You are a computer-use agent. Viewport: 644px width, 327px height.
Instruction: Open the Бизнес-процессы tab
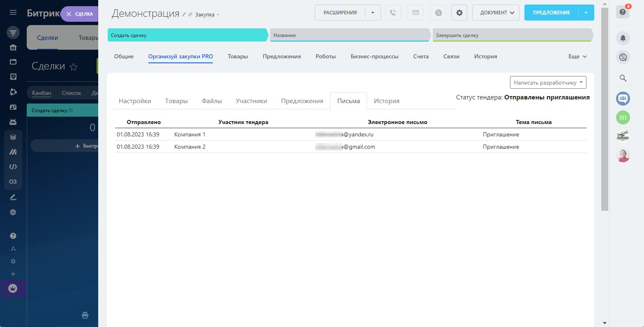coord(374,57)
